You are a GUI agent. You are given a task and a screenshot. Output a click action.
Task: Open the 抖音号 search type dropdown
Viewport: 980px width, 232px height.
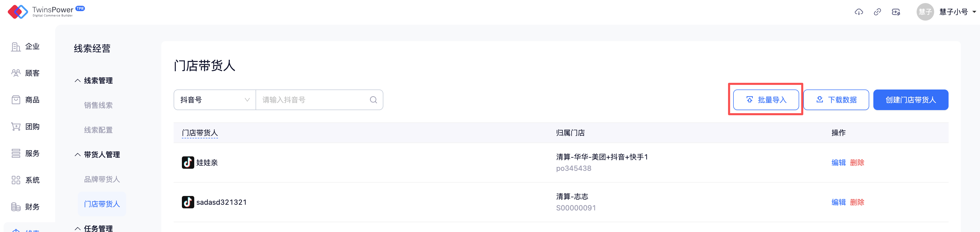coord(215,100)
